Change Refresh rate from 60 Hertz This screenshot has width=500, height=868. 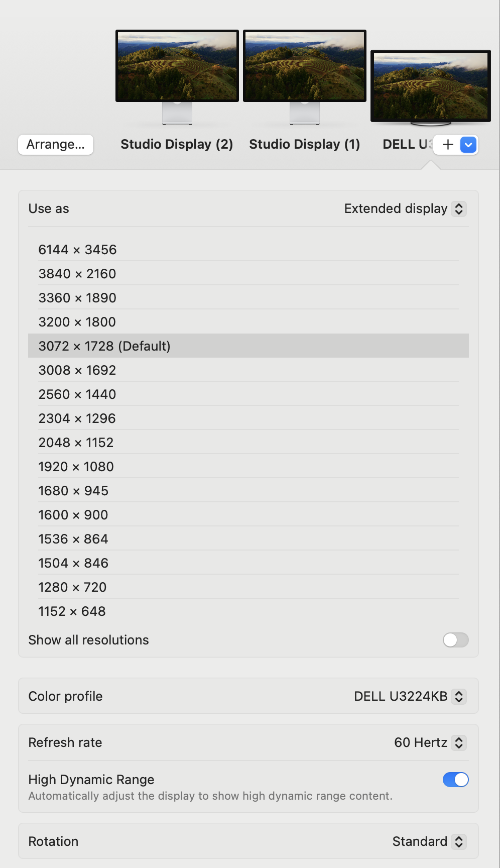point(430,742)
